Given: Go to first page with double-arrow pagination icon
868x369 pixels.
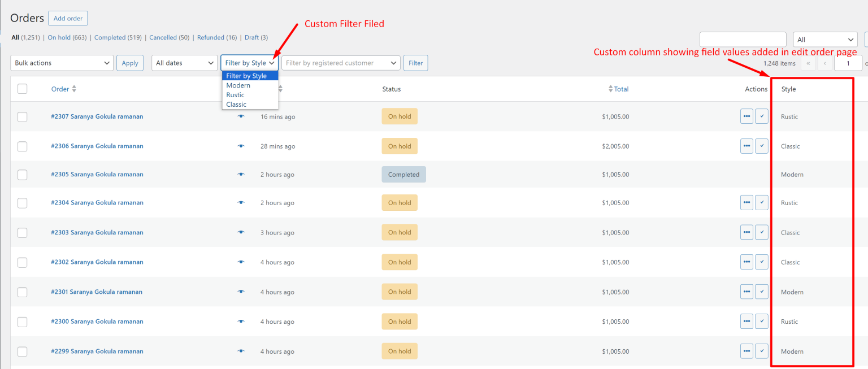Looking at the screenshot, I should (808, 63).
